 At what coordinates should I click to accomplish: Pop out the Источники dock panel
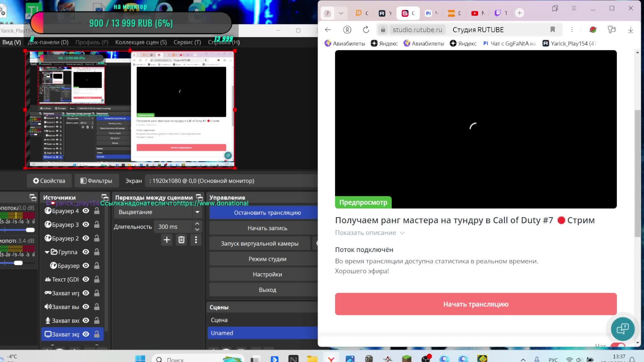105,197
